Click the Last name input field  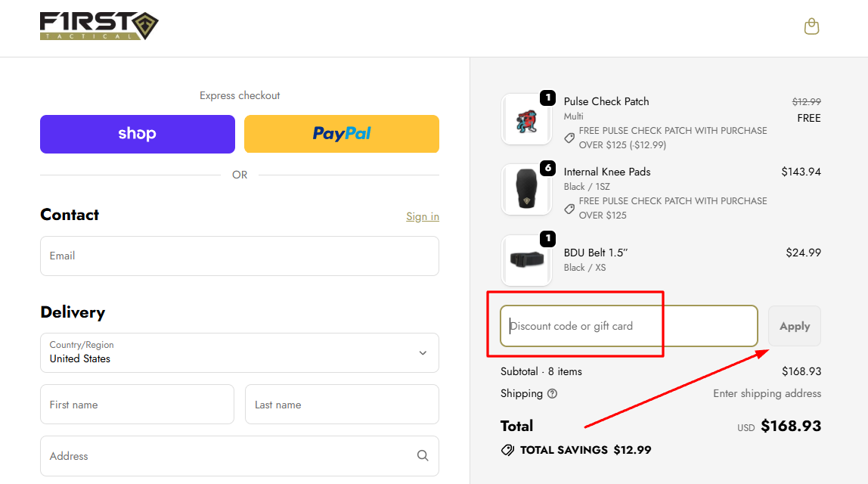[341, 404]
